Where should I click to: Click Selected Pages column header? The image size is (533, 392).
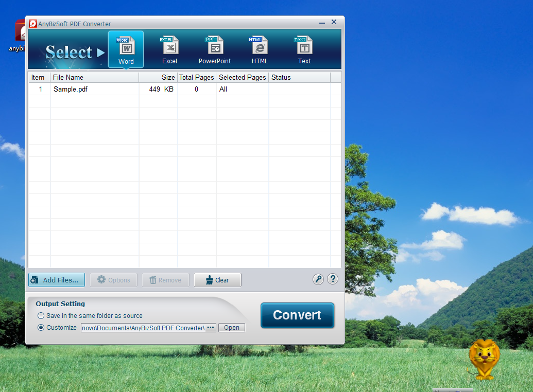(x=243, y=78)
